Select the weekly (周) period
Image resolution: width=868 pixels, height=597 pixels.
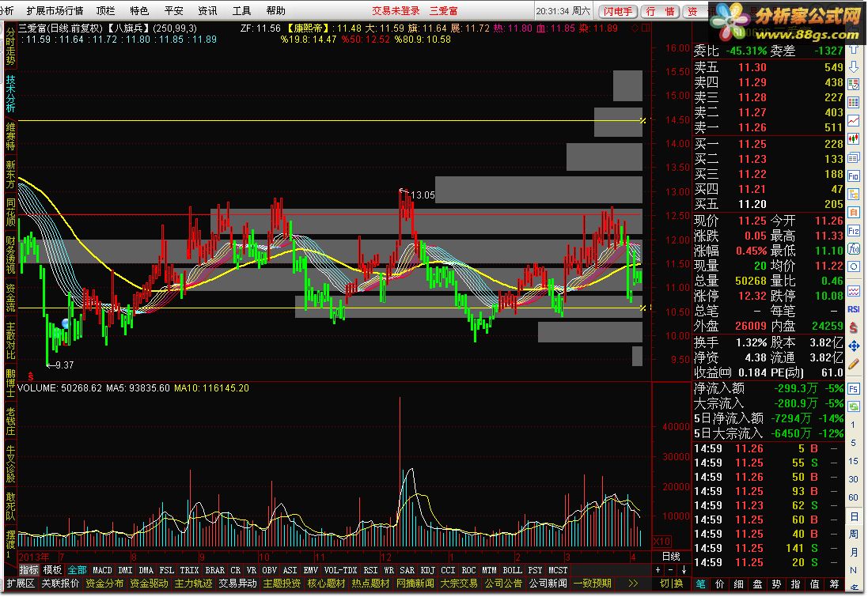click(853, 535)
